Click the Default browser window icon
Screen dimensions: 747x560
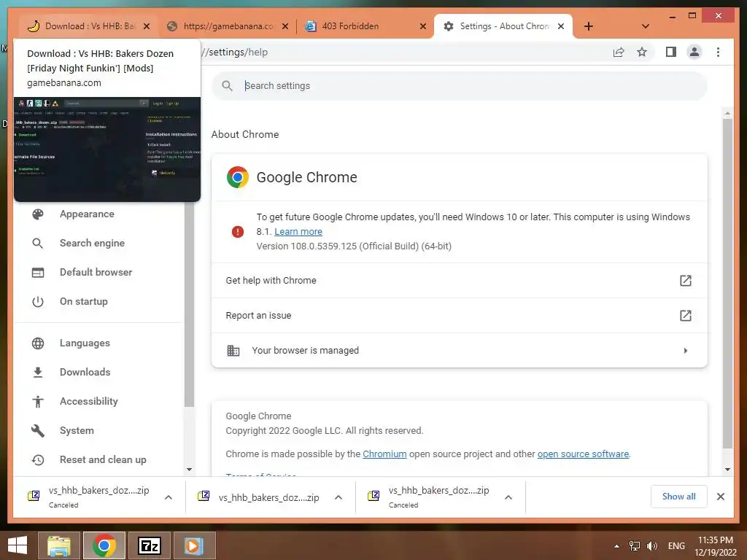[x=38, y=273]
